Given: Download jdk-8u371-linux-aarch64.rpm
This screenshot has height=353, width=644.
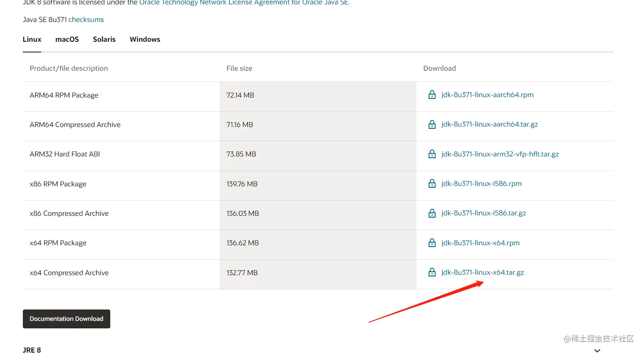Looking at the screenshot, I should pos(488,95).
